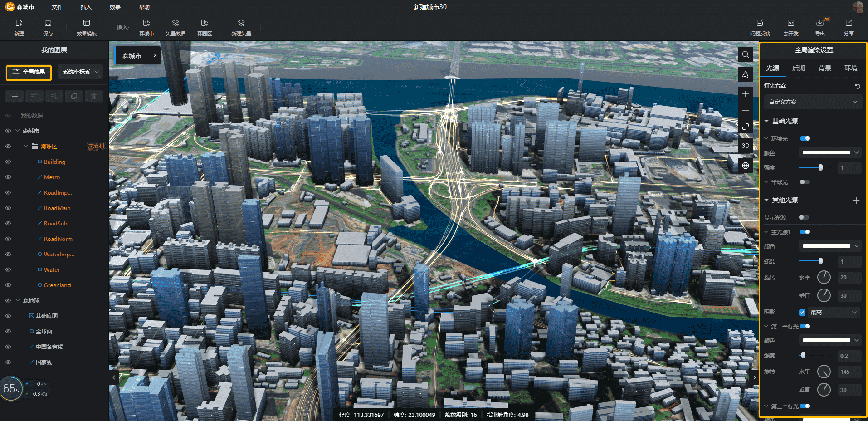Select the Greenland layer
Screen dimensions: 868x421
click(x=57, y=285)
